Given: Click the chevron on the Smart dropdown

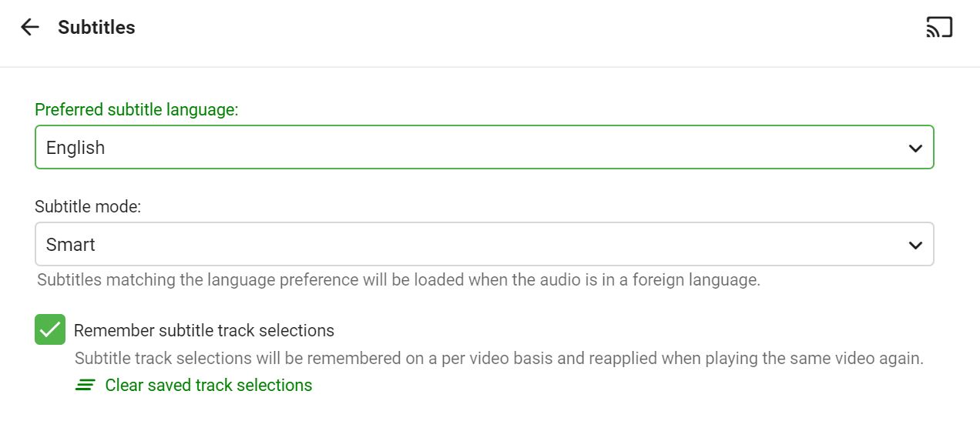Looking at the screenshot, I should click(x=915, y=245).
